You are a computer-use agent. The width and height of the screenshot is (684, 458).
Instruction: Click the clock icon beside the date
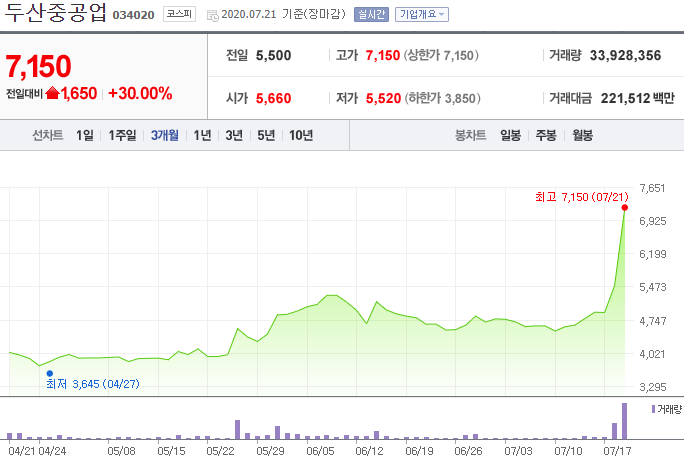(212, 16)
